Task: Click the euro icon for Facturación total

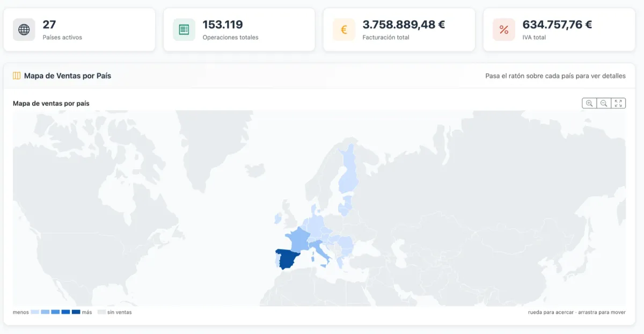Action: 344,30
